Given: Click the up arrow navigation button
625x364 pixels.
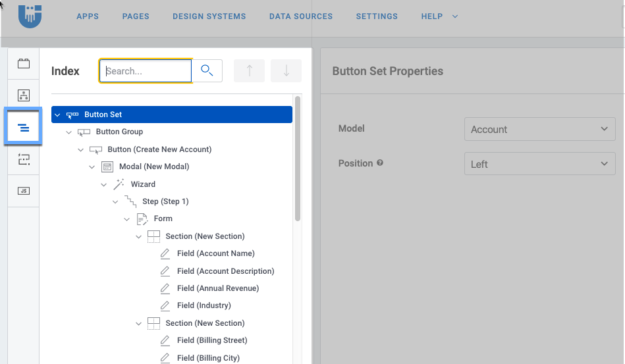Looking at the screenshot, I should pyautogui.click(x=250, y=71).
